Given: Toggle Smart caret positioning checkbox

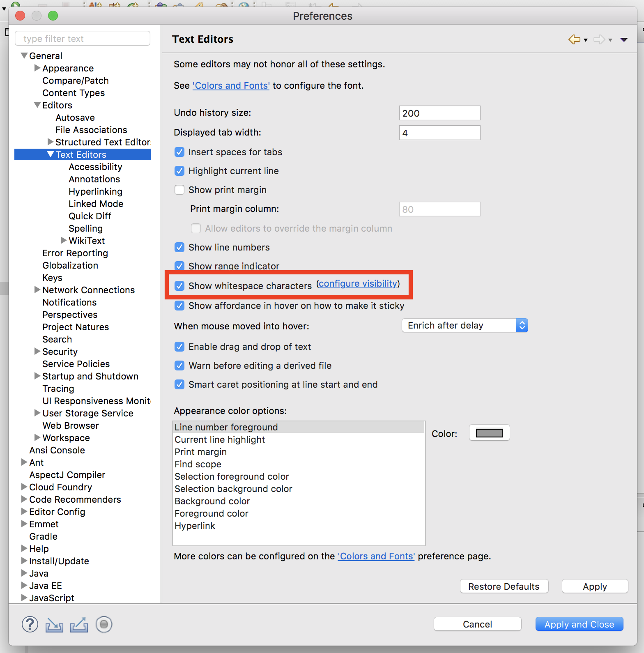Looking at the screenshot, I should (179, 384).
